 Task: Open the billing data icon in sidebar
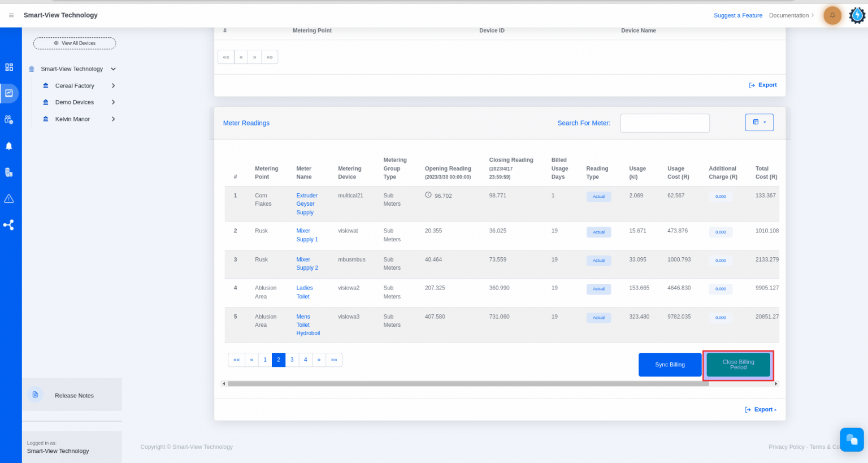pyautogui.click(x=9, y=172)
